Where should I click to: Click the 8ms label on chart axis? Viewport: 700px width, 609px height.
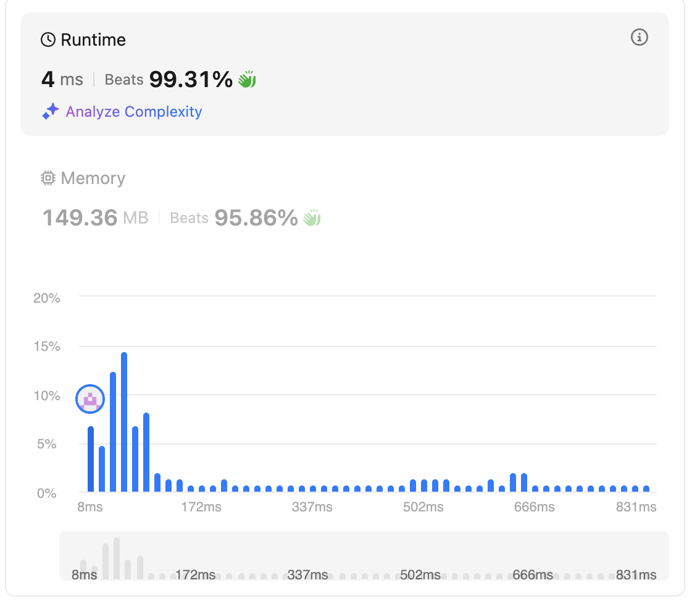(90, 507)
